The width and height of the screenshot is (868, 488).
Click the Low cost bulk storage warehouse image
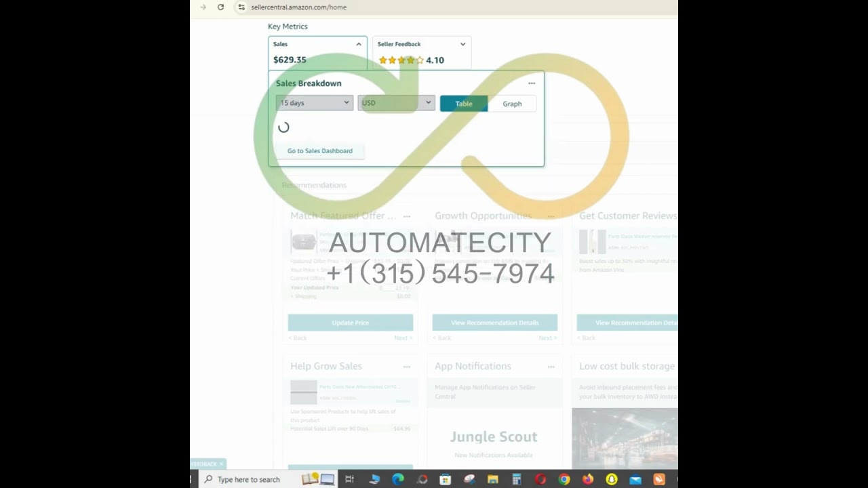pyautogui.click(x=625, y=438)
